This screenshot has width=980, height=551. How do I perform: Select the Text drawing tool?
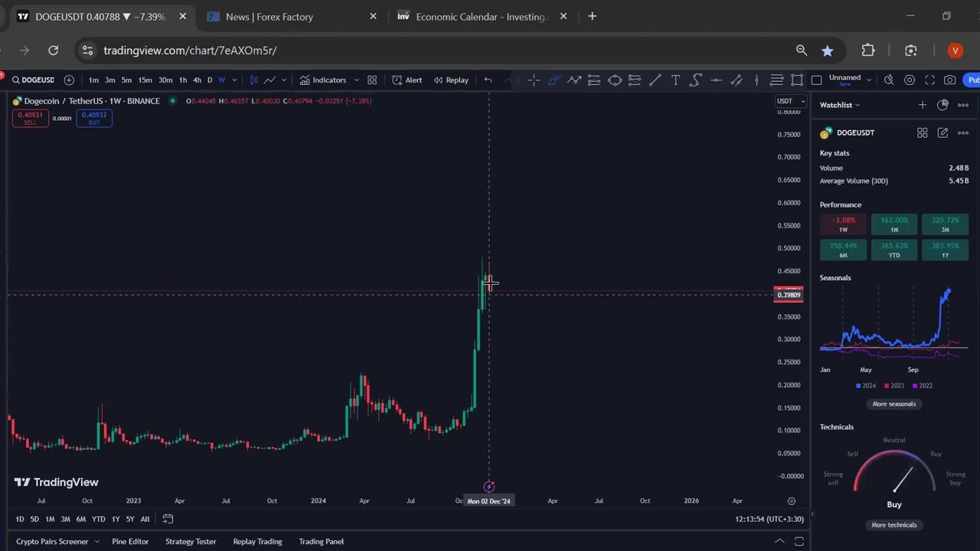tap(675, 80)
